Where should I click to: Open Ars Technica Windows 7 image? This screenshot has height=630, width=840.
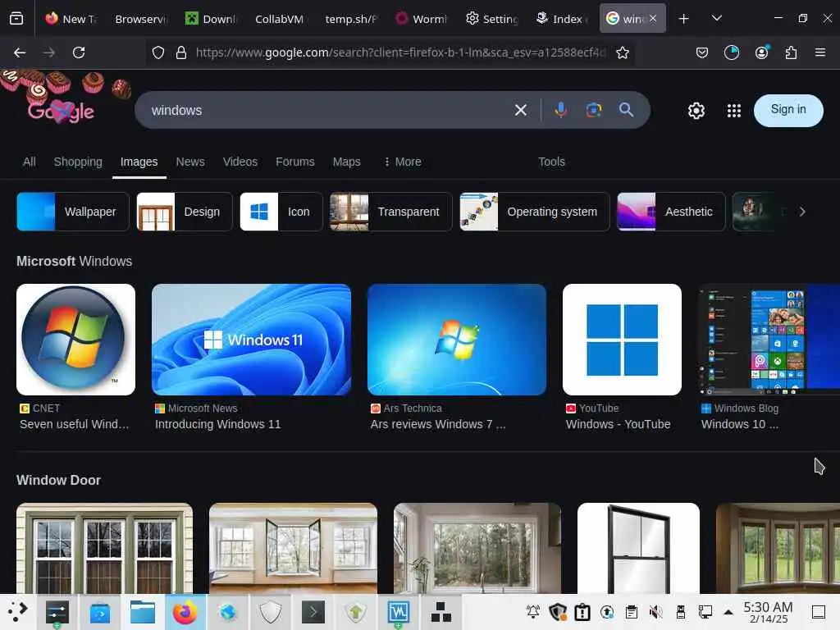point(457,340)
